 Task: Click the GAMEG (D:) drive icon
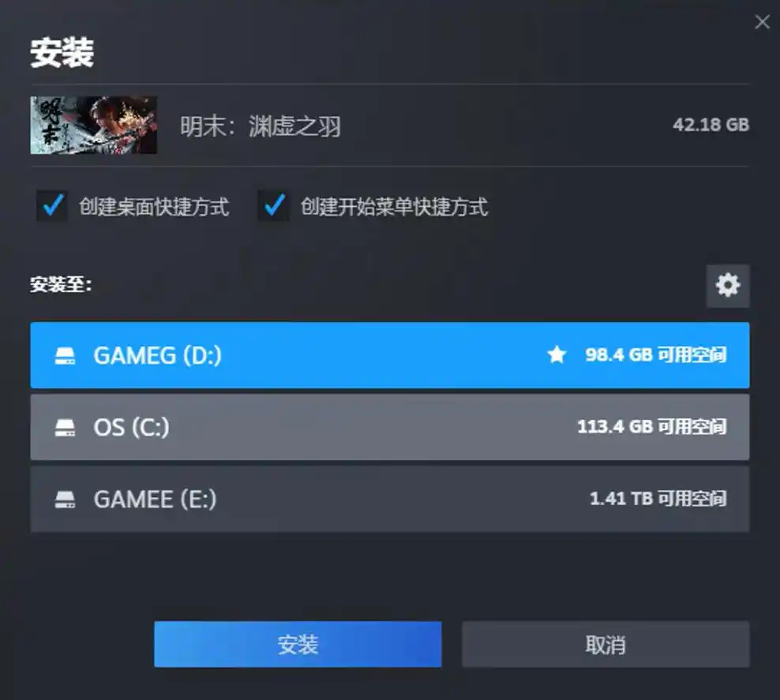(65, 355)
